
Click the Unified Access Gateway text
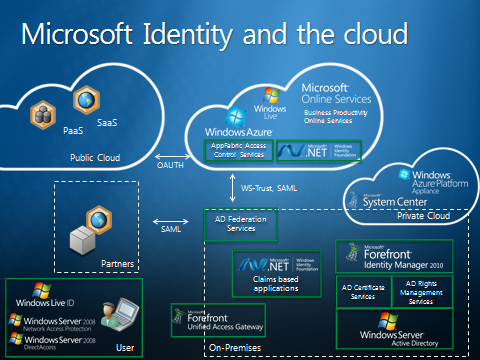pos(225,327)
